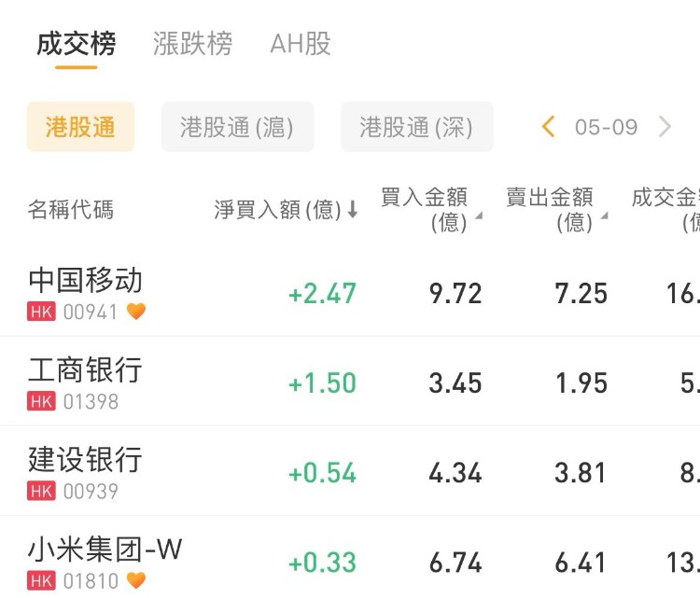Viewport: 700px width, 598px height.
Task: Open the AH股 tab
Action: tap(300, 44)
